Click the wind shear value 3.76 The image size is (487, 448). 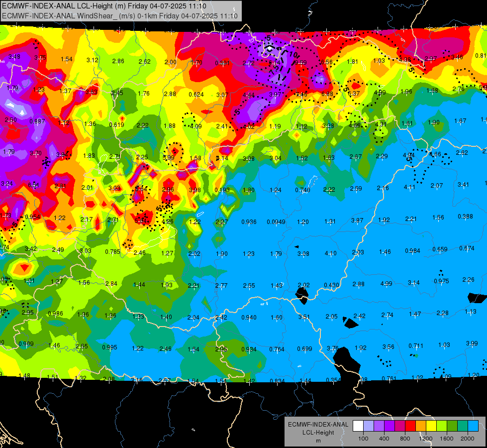coord(333,348)
